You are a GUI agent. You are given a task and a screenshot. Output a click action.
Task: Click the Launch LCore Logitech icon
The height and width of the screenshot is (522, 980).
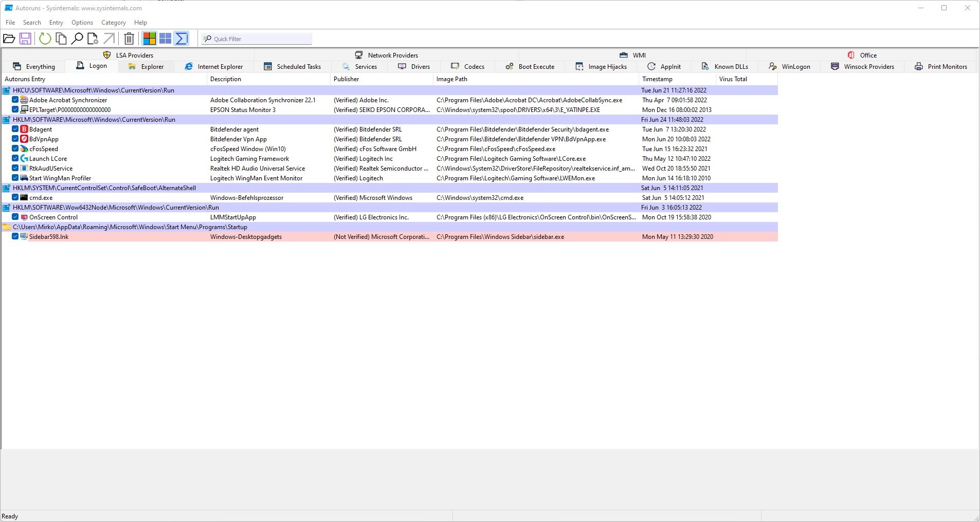pos(24,159)
